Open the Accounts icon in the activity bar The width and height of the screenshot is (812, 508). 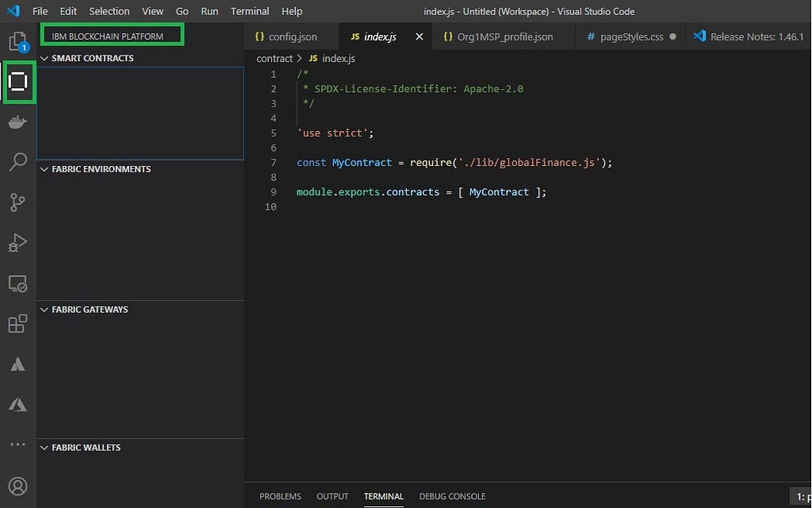[x=17, y=487]
